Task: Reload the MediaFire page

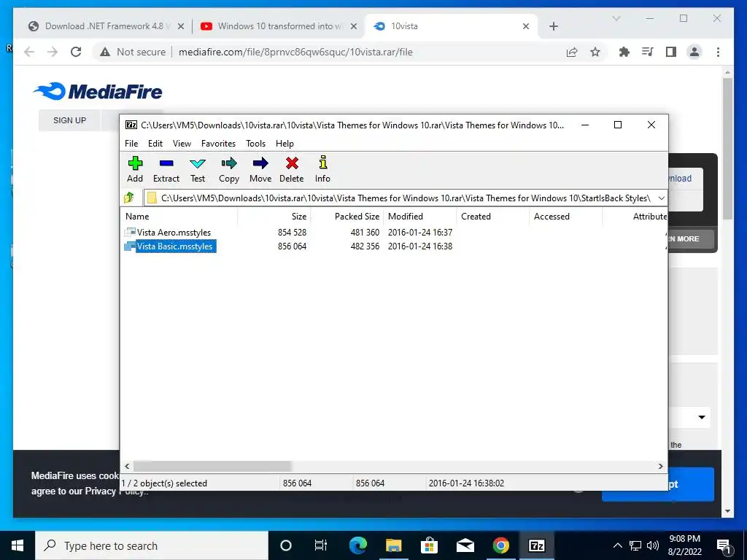Action: coord(76,52)
